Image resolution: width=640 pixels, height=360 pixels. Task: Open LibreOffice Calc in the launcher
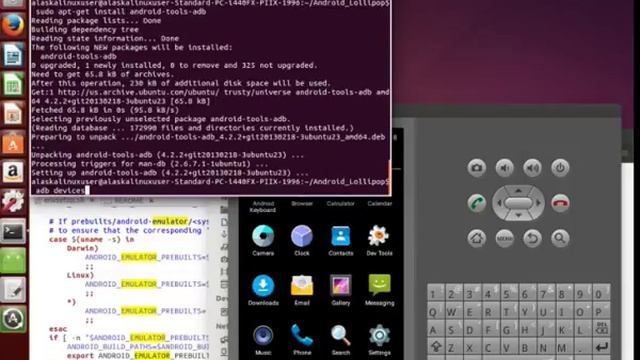coord(13,84)
